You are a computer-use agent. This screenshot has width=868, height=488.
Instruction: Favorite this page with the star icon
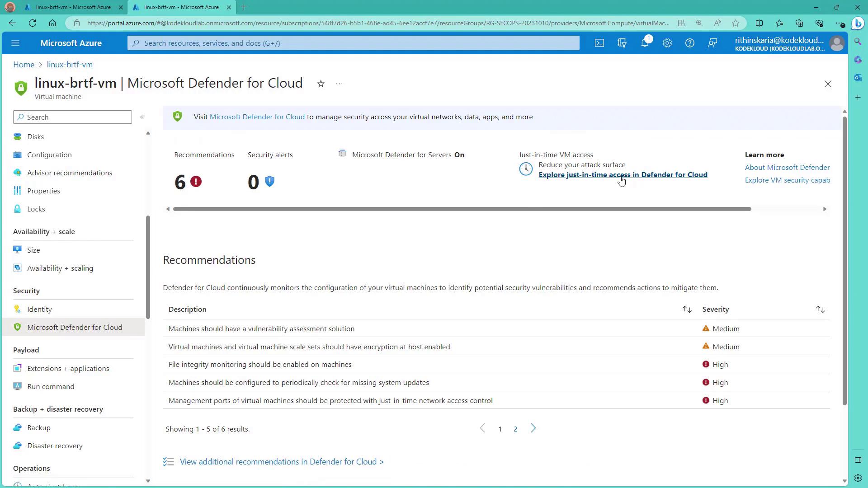point(321,84)
